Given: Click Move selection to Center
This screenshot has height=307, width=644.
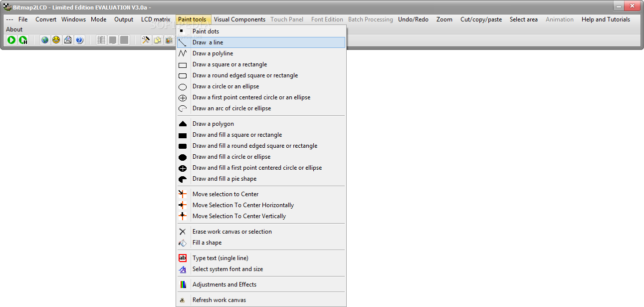Looking at the screenshot, I should coord(261,194).
